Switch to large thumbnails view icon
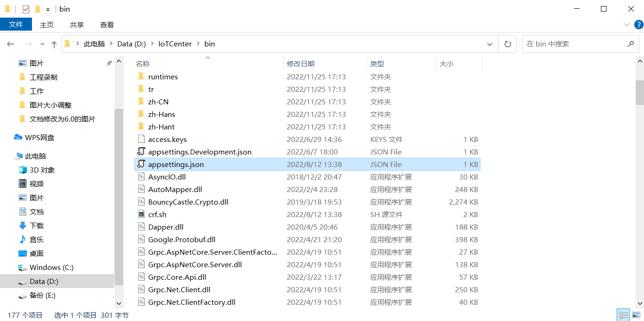 pyautogui.click(x=636, y=315)
